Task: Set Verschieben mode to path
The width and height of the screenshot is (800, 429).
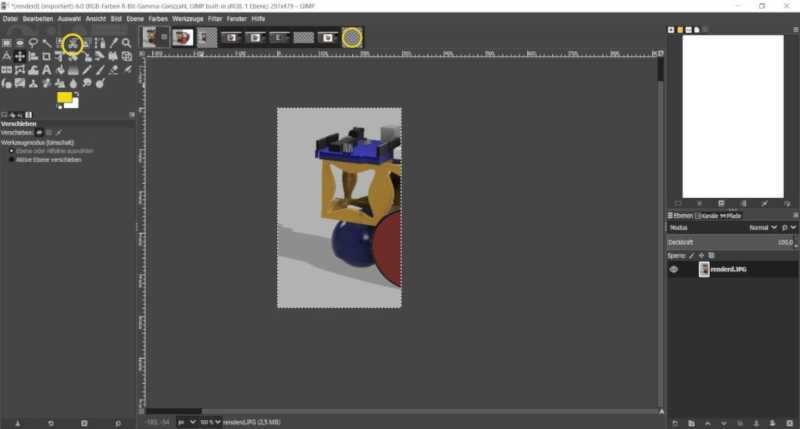Action: pyautogui.click(x=59, y=133)
